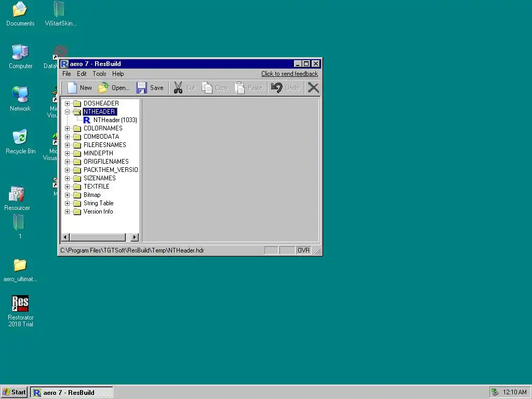Open the Documents desktop icon
This screenshot has width=532, height=399.
[20, 14]
